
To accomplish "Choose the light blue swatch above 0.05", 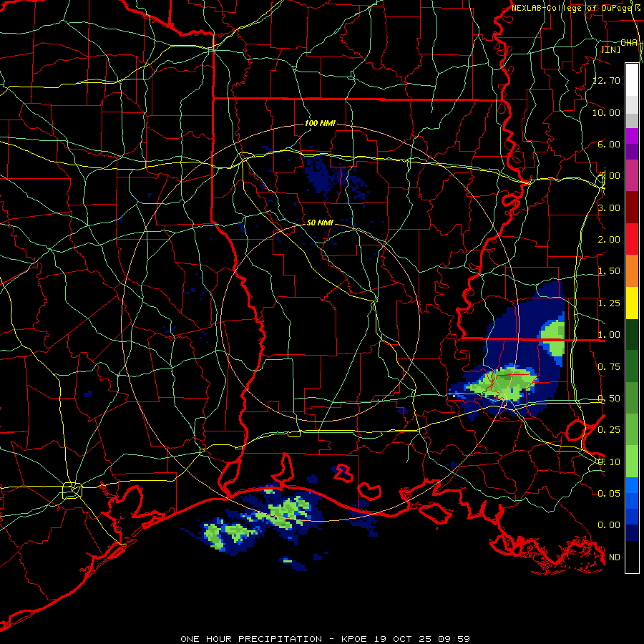I will pos(632,484).
